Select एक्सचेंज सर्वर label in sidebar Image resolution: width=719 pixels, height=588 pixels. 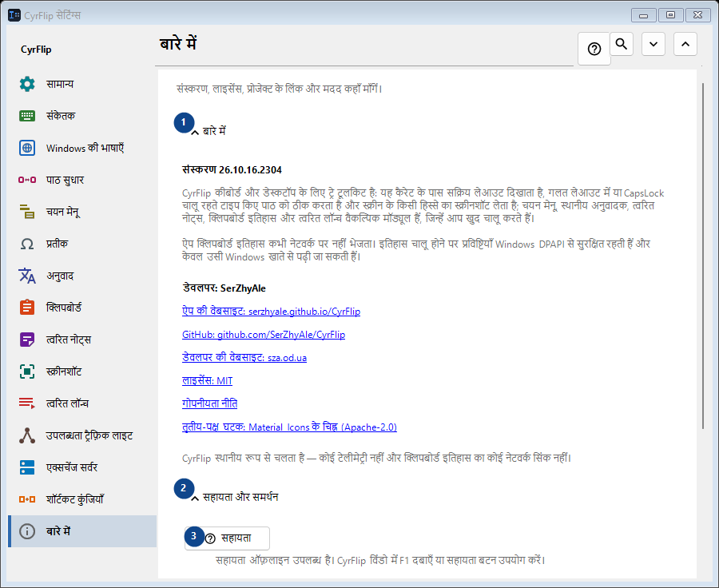pyautogui.click(x=72, y=467)
